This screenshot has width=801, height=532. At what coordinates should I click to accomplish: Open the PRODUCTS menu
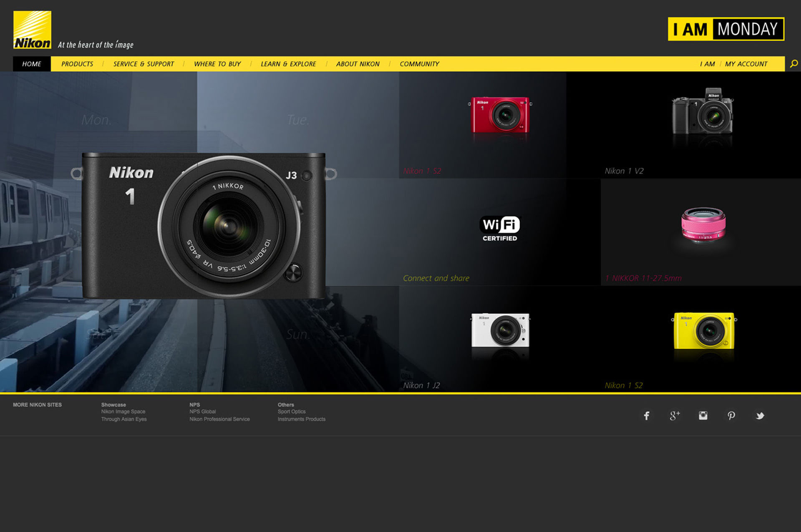point(77,64)
